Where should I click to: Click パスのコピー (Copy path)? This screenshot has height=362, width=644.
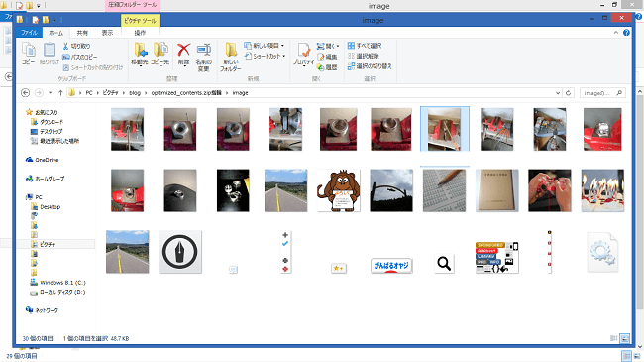79,57
